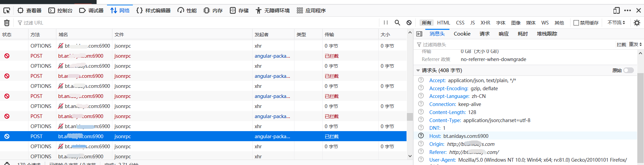Click the 拦截 button
Viewport: 644px width, 165px height.
click(x=621, y=45)
